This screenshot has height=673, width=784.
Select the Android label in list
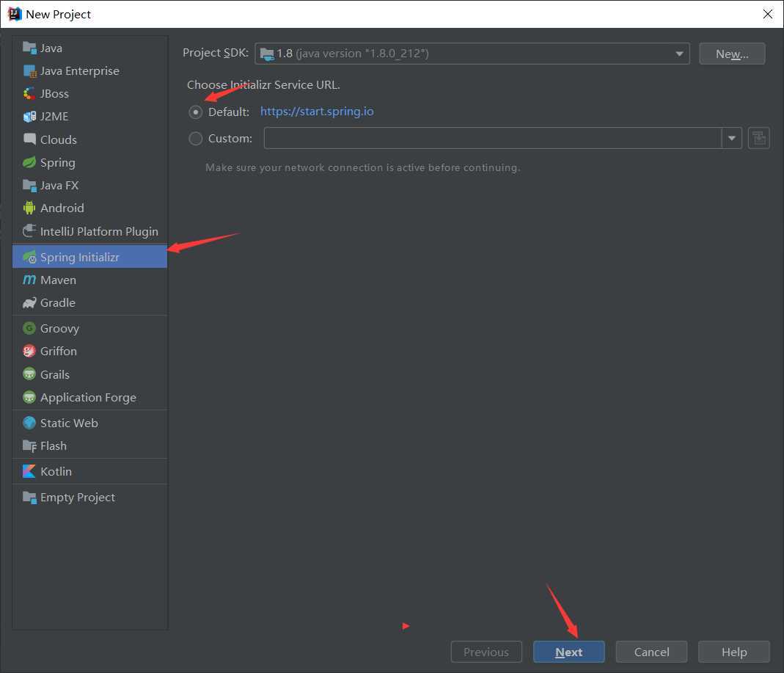tap(62, 208)
